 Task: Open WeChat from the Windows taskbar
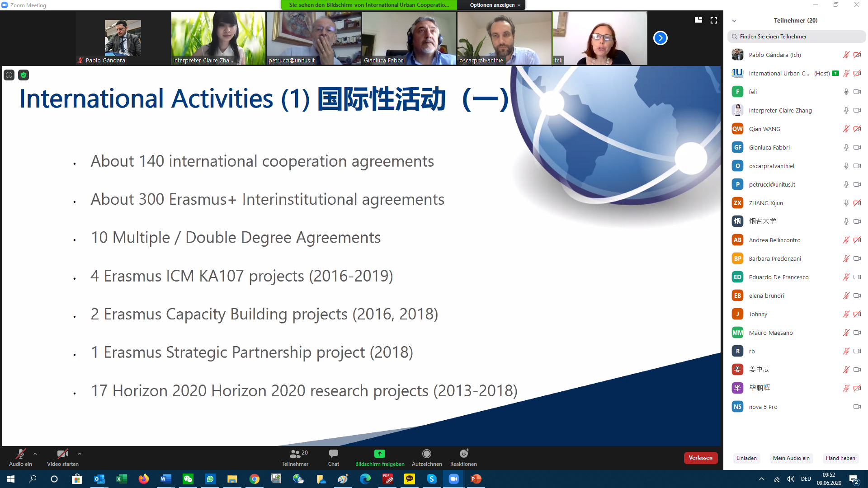tap(188, 479)
